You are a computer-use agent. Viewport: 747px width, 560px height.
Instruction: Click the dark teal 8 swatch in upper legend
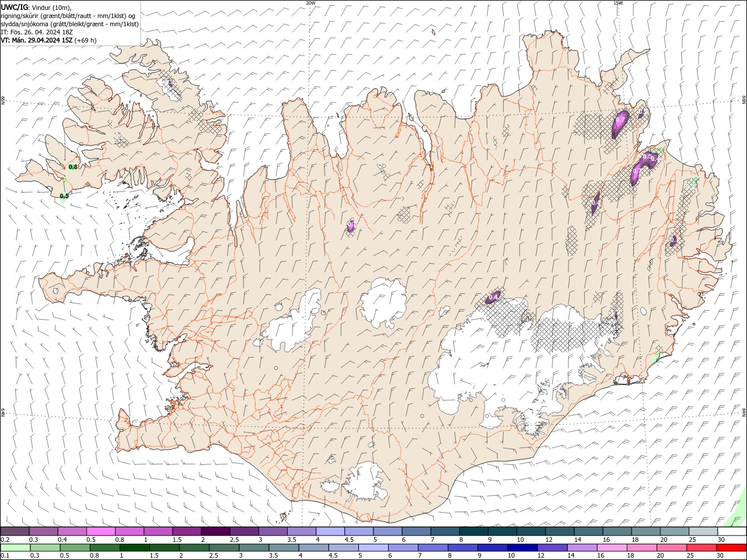(473, 531)
